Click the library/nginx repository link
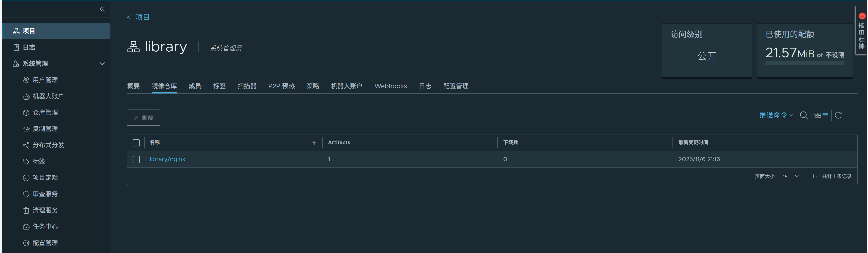 pyautogui.click(x=167, y=159)
